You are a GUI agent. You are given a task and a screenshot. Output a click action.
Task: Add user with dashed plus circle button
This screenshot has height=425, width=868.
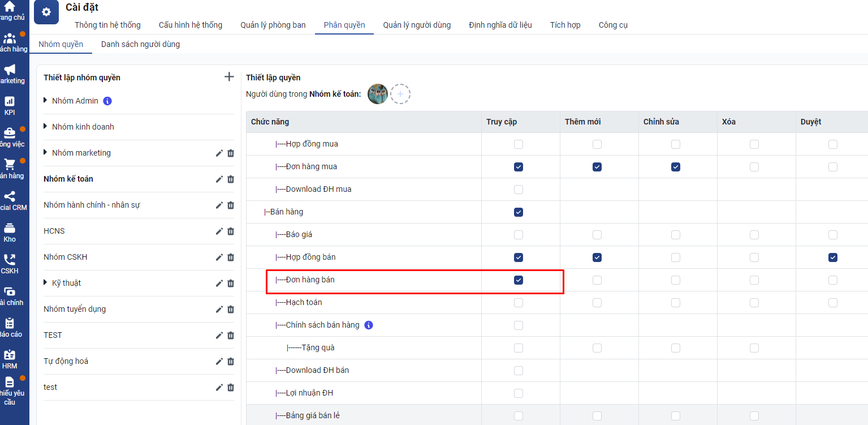(x=400, y=94)
